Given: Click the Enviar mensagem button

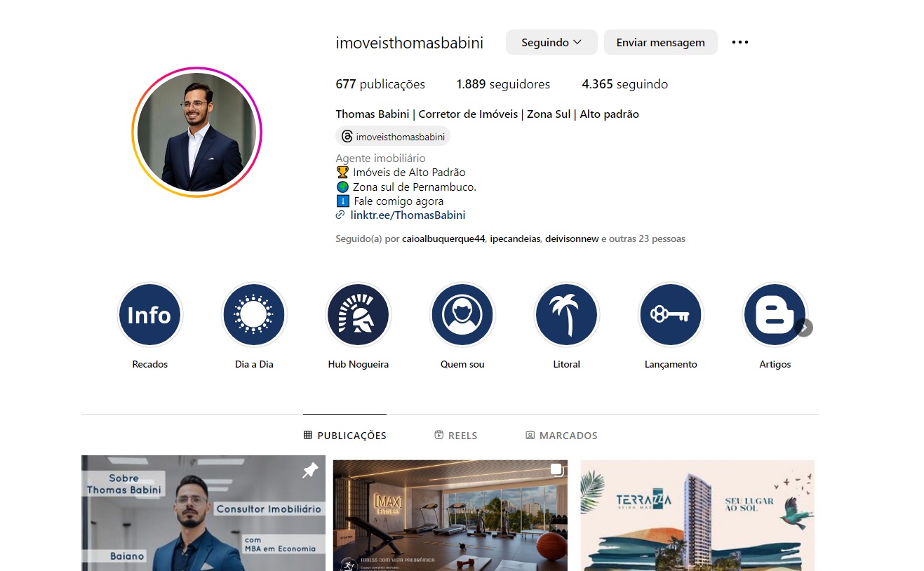Looking at the screenshot, I should tap(660, 42).
